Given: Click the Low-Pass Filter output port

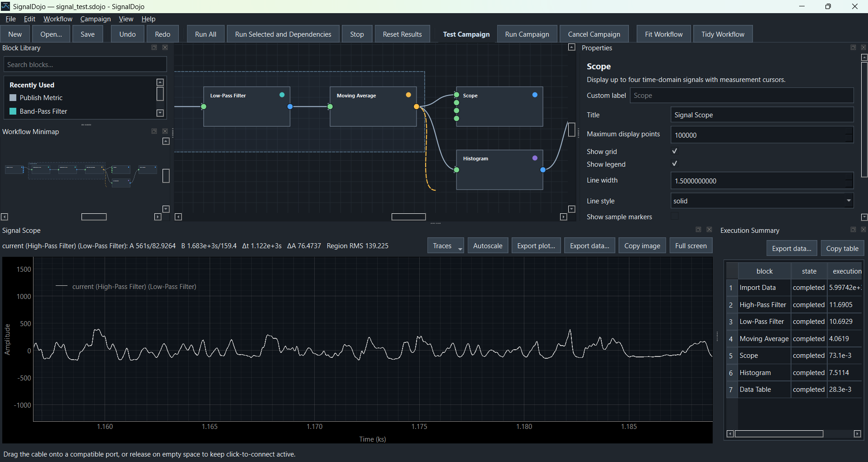Looking at the screenshot, I should [x=290, y=106].
